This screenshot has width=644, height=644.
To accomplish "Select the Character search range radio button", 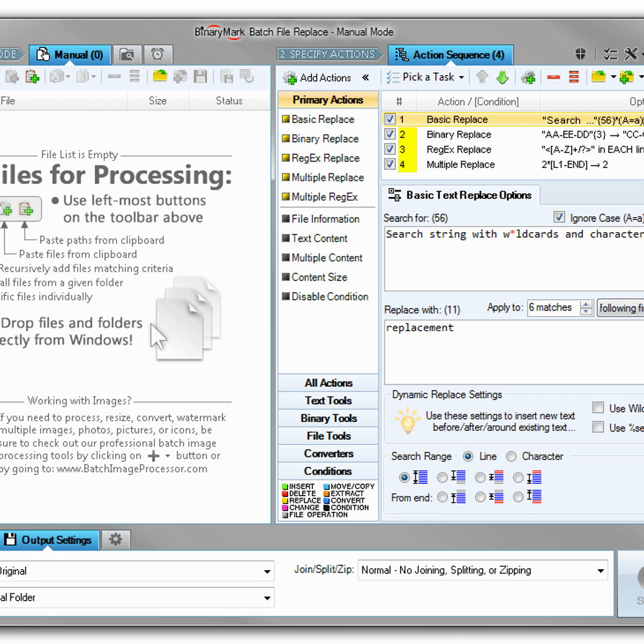I will (511, 456).
